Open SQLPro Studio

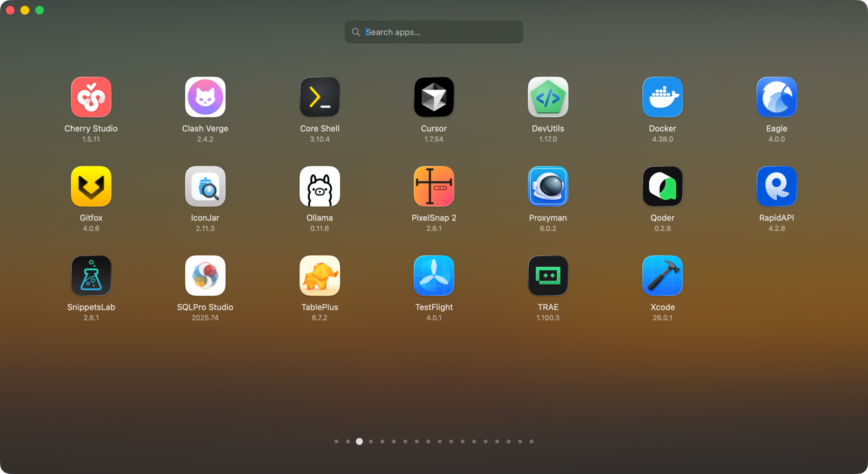pos(205,276)
